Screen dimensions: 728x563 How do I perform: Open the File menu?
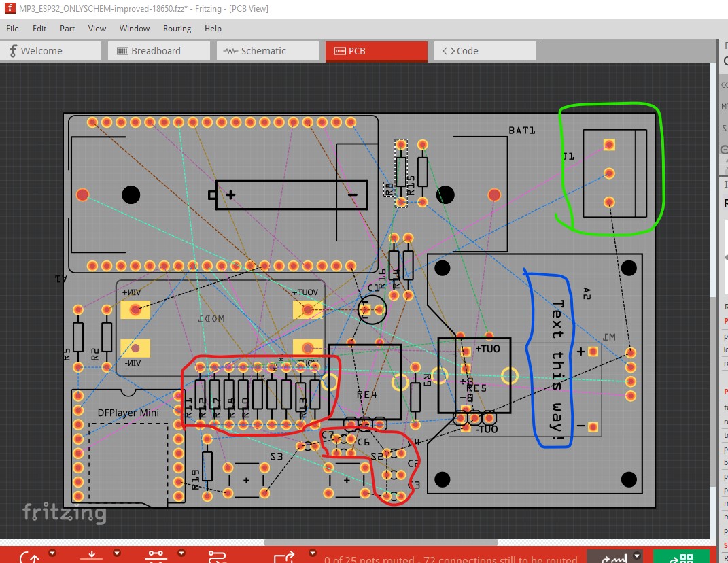pos(12,29)
